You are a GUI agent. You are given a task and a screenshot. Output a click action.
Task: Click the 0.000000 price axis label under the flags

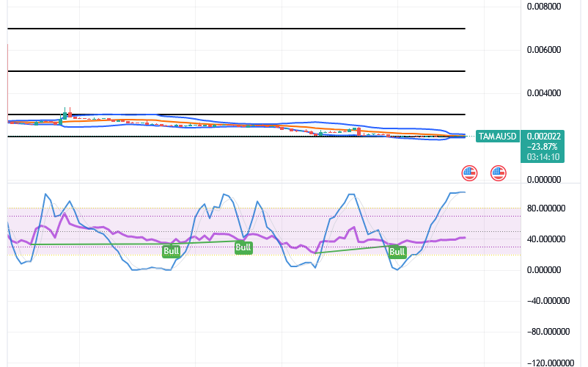(544, 180)
